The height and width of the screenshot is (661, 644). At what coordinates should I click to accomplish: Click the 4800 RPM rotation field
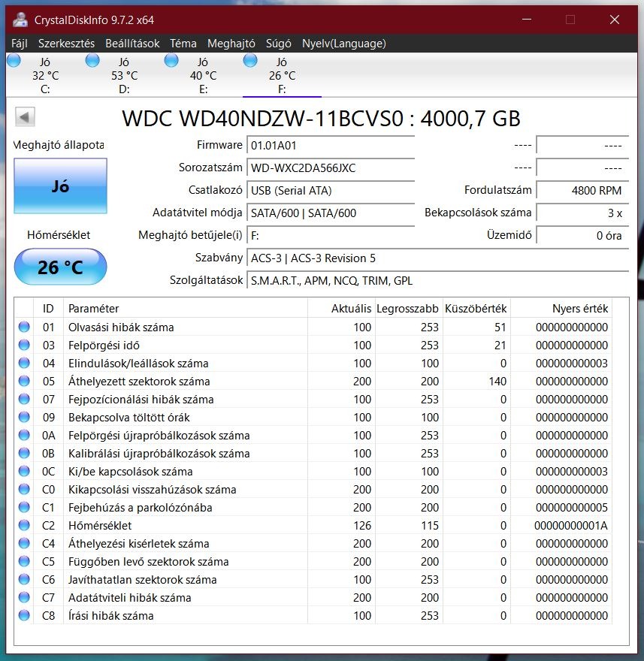582,191
